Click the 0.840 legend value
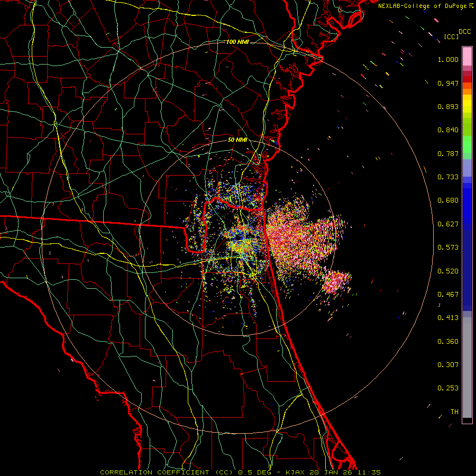 (x=448, y=130)
